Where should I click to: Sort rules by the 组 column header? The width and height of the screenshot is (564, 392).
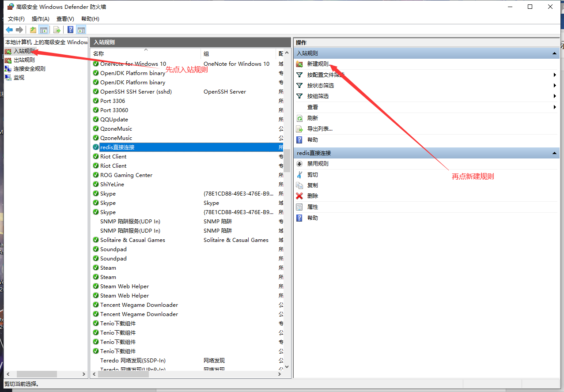pos(238,53)
